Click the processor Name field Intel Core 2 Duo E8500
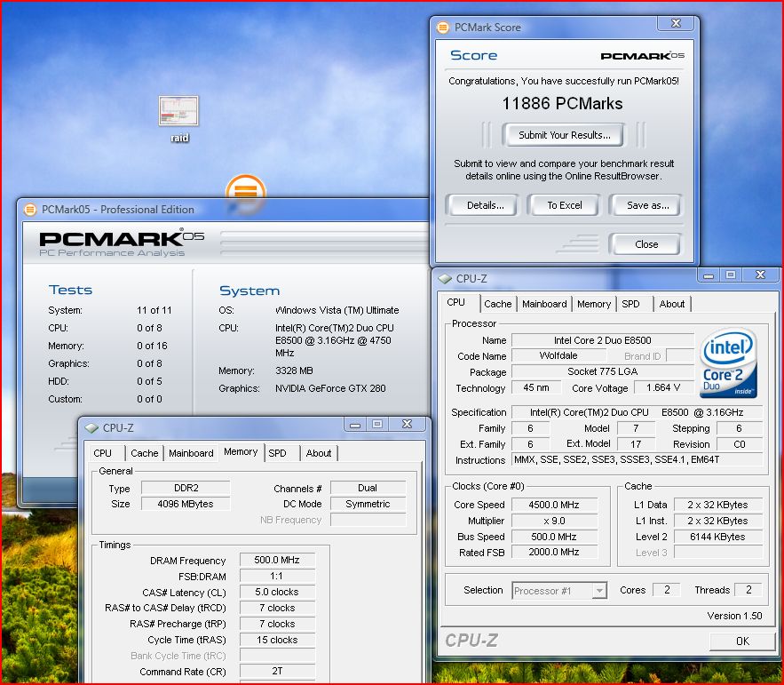This screenshot has height=685, width=784. [602, 340]
